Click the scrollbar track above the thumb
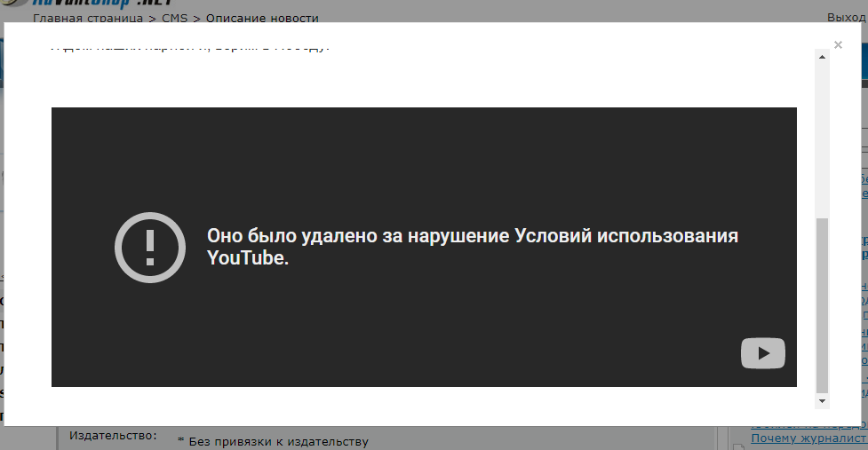 coord(822,133)
